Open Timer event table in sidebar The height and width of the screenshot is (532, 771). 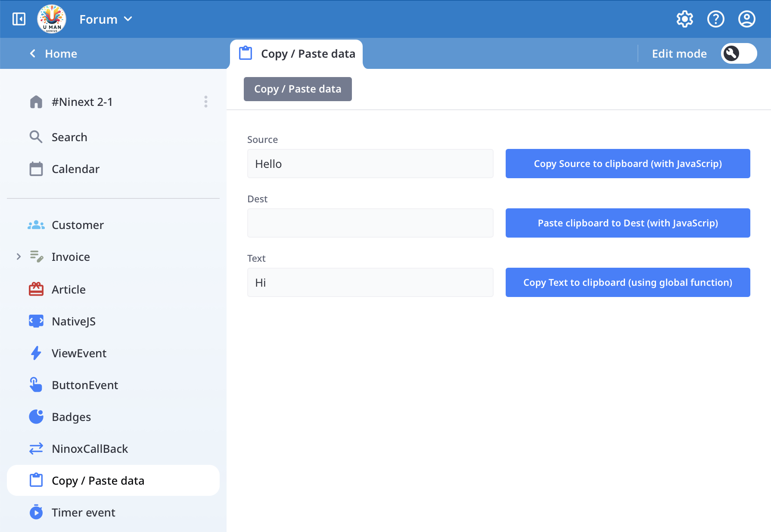113,512
